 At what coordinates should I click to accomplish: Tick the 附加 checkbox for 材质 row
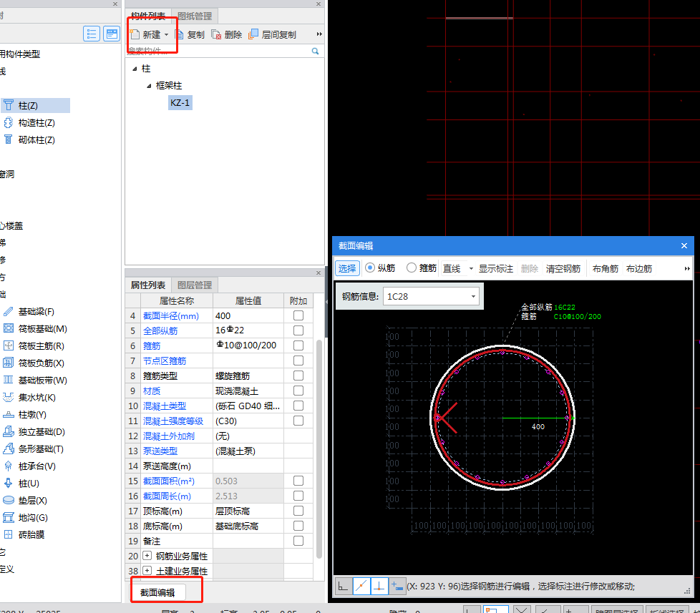[x=298, y=391]
